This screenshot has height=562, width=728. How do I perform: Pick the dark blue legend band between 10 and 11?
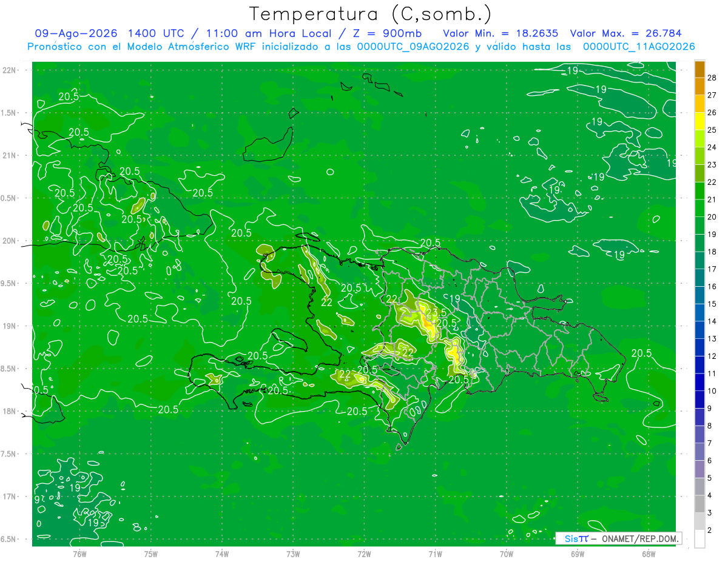click(x=699, y=383)
